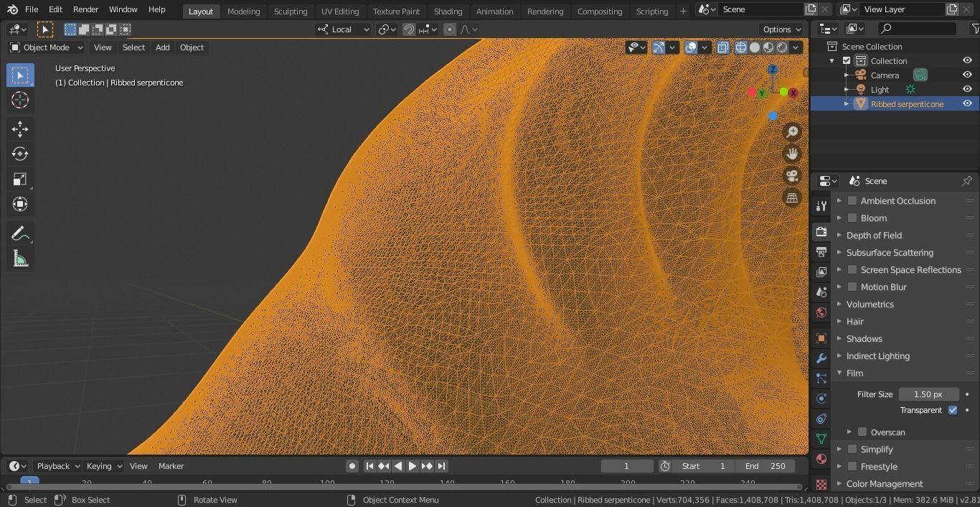Enable Motion Blur checkbox

click(852, 287)
